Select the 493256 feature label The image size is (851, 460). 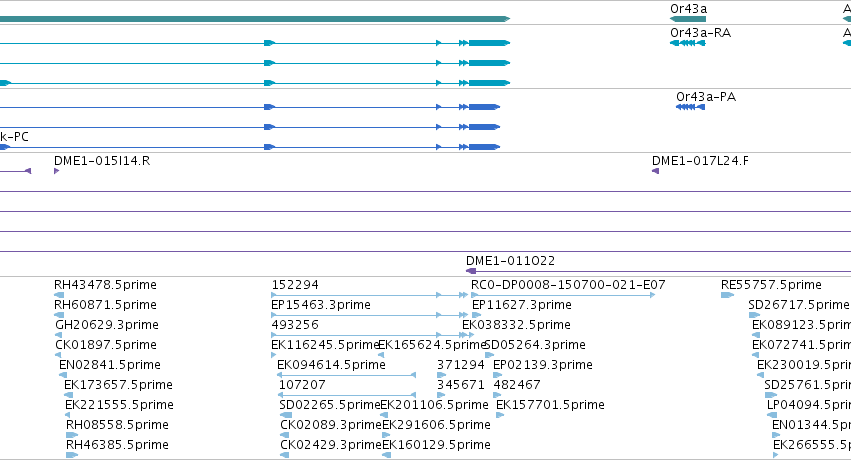295,325
